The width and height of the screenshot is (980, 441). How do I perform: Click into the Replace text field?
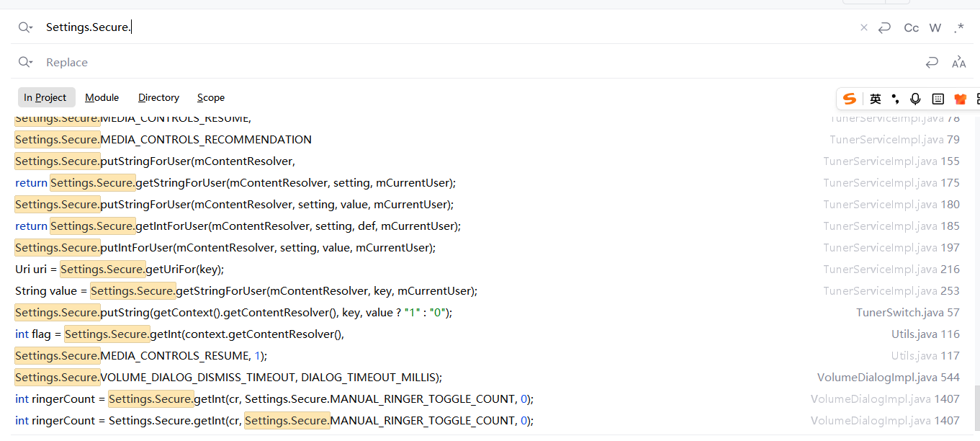[475, 63]
